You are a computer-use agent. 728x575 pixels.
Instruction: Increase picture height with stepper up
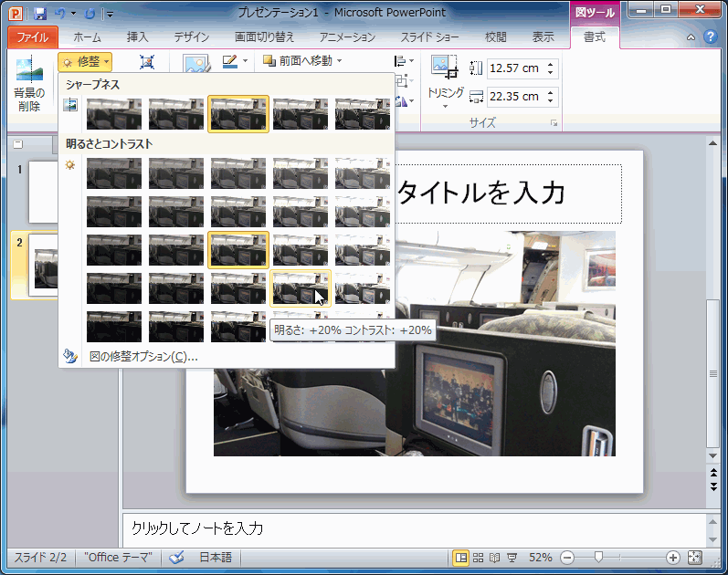(x=550, y=65)
